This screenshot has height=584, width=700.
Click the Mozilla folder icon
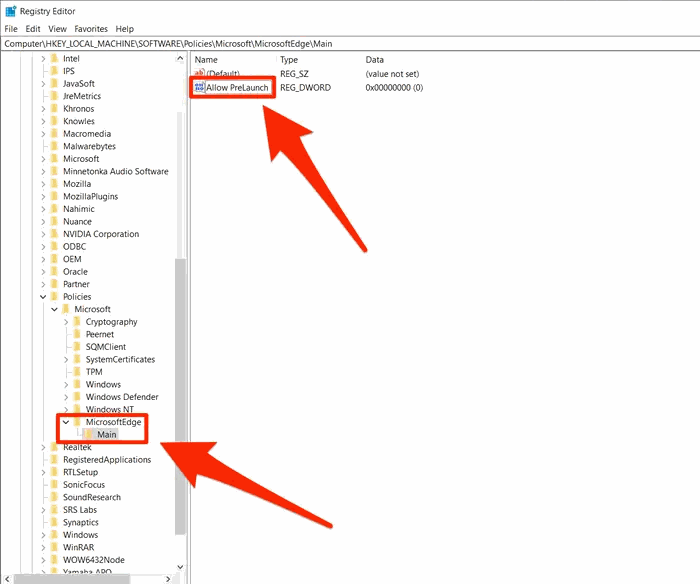point(55,184)
